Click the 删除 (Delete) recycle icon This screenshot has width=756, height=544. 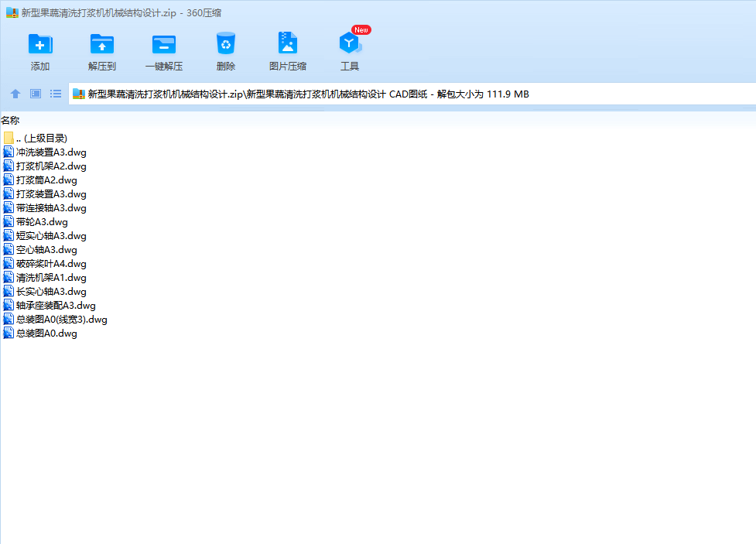[226, 43]
